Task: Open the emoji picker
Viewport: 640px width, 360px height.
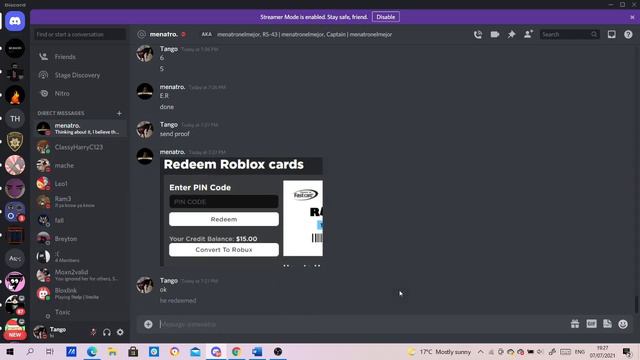Action: tap(623, 324)
